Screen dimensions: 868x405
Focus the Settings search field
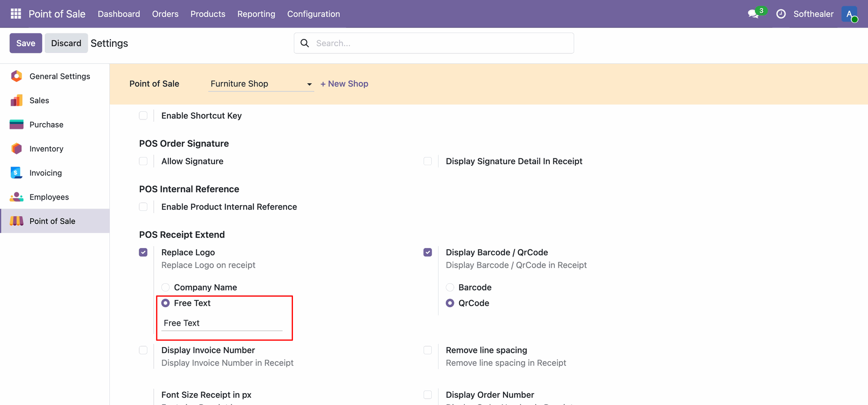pyautogui.click(x=434, y=43)
